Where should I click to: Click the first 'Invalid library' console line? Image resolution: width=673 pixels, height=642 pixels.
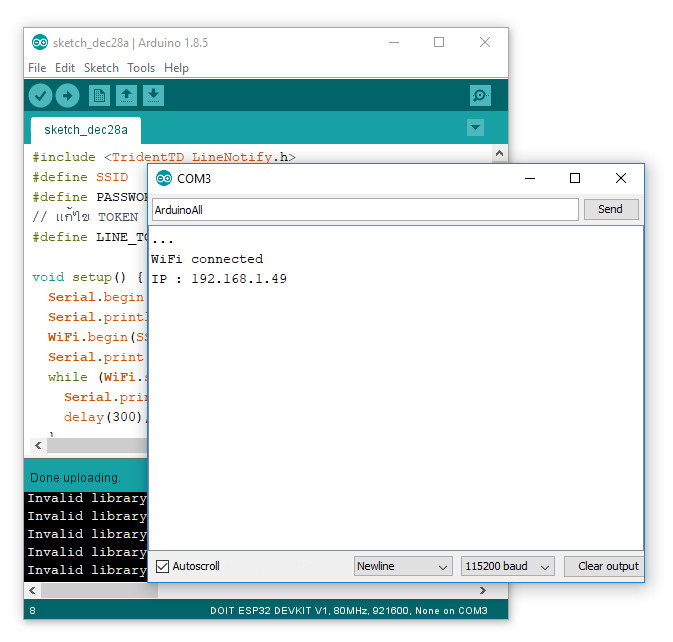click(x=87, y=498)
